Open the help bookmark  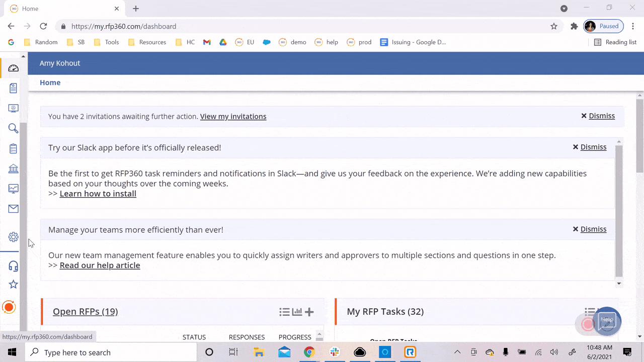[327, 42]
